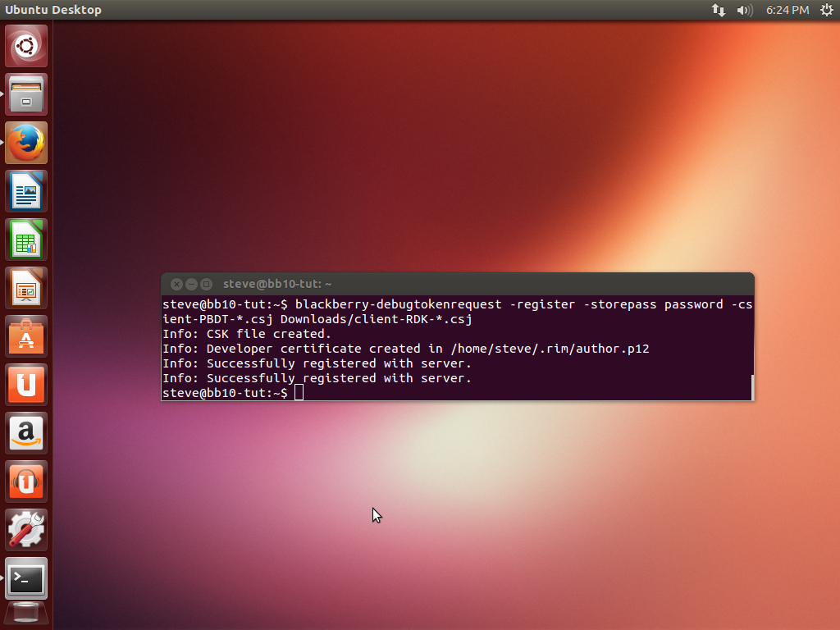Open Ubuntu One from the launcher
The width and height of the screenshot is (840, 630).
(x=26, y=385)
